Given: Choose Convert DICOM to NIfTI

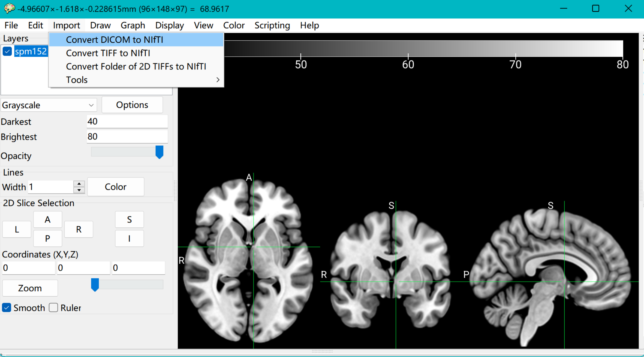Looking at the screenshot, I should [115, 40].
